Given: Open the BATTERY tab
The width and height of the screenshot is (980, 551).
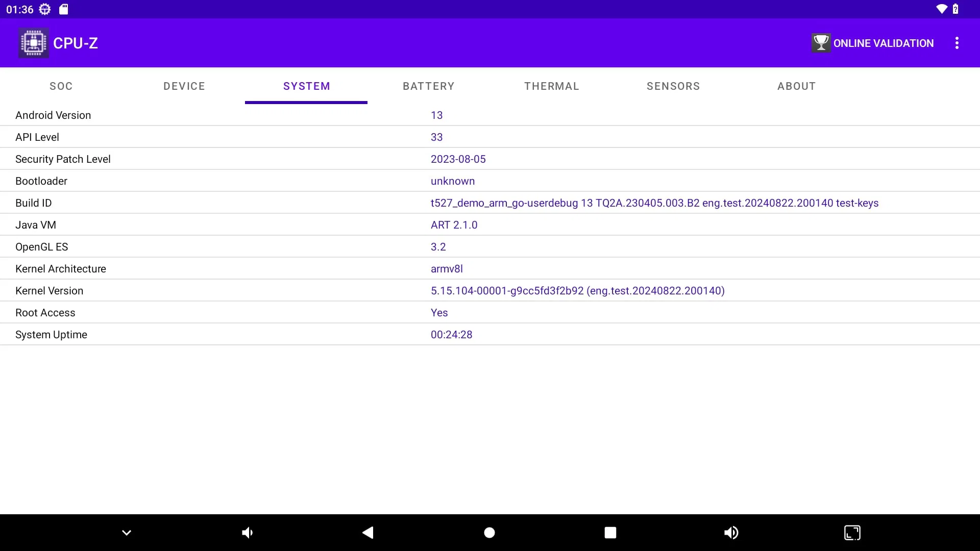Looking at the screenshot, I should pyautogui.click(x=429, y=86).
